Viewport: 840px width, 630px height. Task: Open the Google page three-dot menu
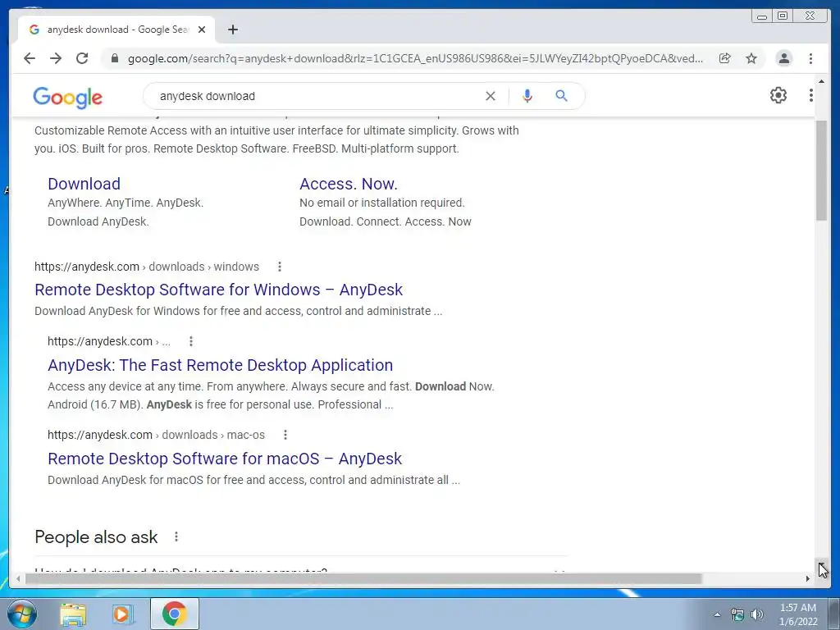click(810, 95)
